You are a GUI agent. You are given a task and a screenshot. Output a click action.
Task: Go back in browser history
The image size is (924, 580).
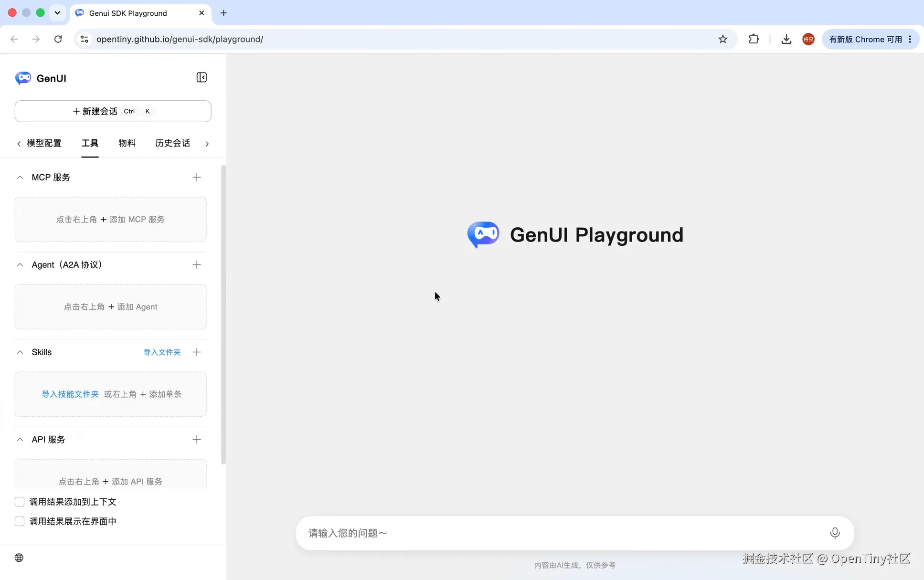point(14,39)
